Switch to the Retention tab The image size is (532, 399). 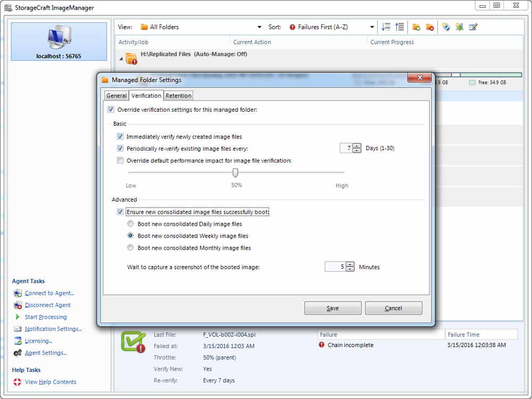pos(178,95)
